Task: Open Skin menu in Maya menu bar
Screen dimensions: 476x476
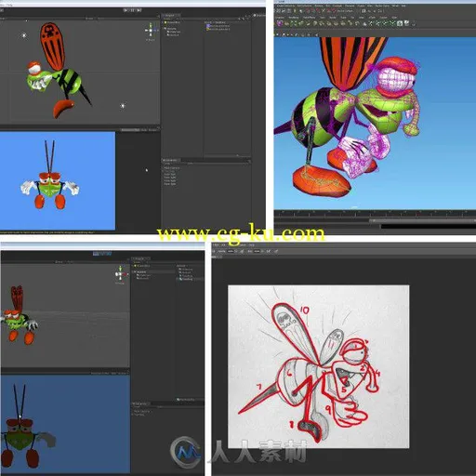Action: pos(328,6)
